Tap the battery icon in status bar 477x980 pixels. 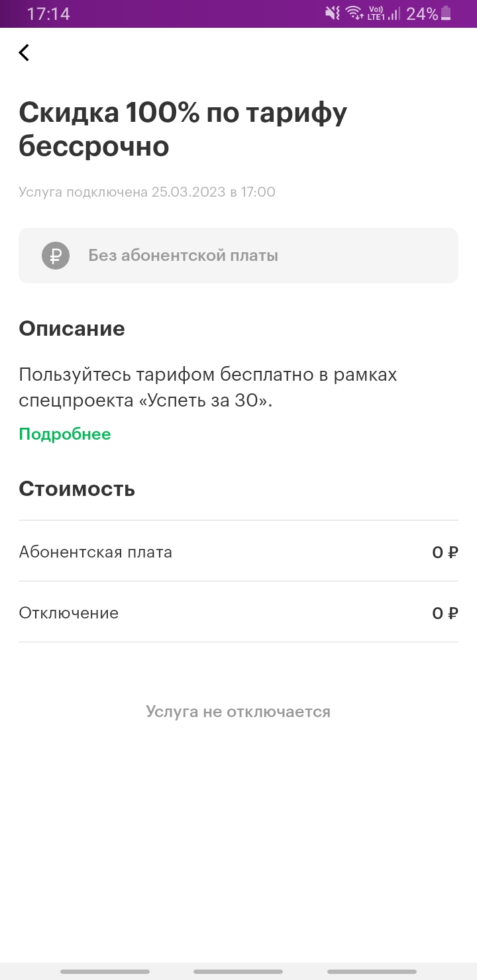pyautogui.click(x=446, y=13)
